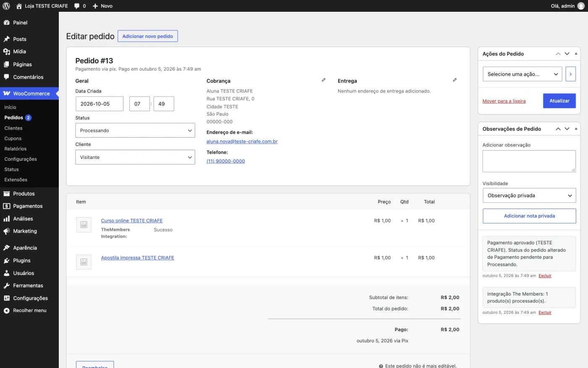Viewport: 588px width, 368px height.
Task: Open the WooCommerce Status submenu item
Action: point(11,169)
